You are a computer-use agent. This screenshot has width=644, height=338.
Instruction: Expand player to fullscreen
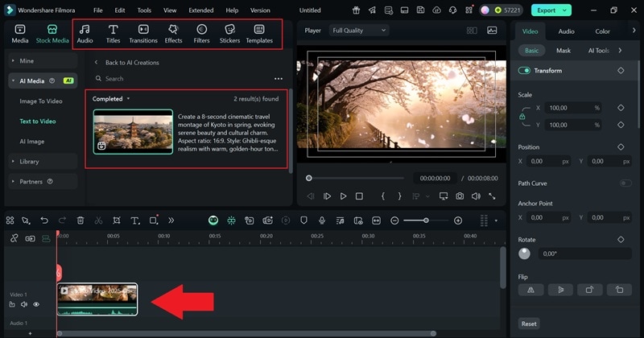(492, 196)
